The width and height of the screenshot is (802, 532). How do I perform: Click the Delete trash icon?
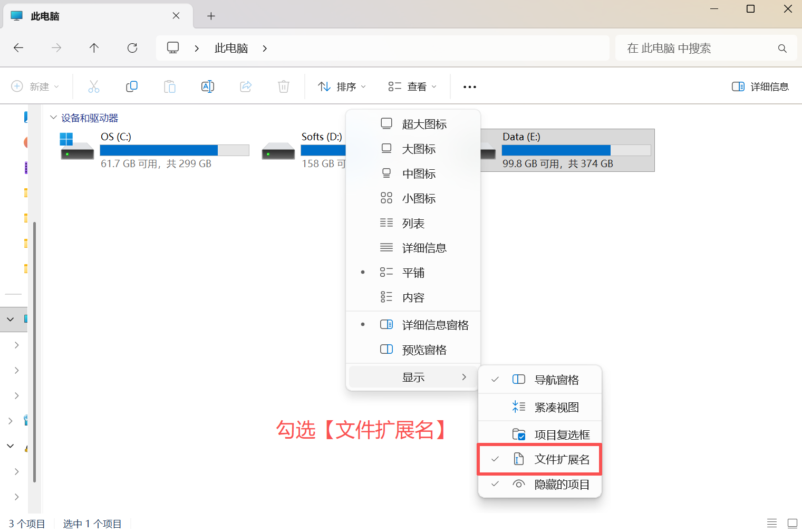coord(283,86)
